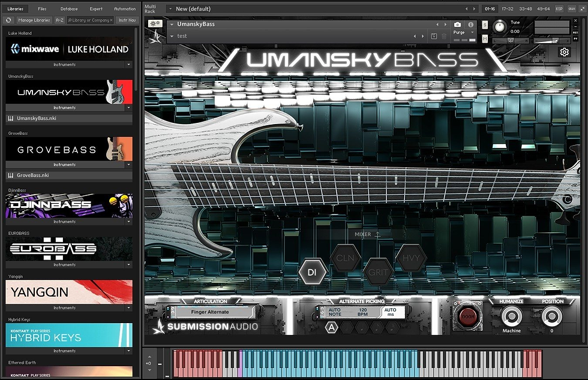The width and height of the screenshot is (588, 380).
Task: Toggle the red DOOM button
Action: pos(467,316)
